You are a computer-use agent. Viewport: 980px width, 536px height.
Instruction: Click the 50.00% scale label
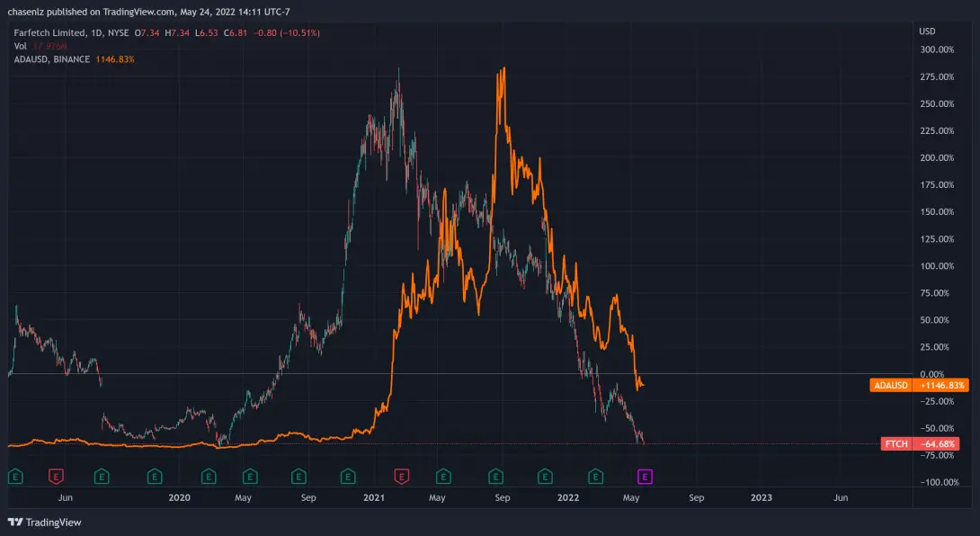pos(935,320)
